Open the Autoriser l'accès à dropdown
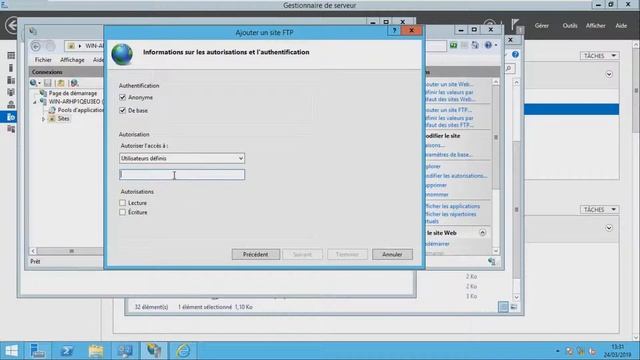The height and width of the screenshot is (360, 640). [182, 158]
